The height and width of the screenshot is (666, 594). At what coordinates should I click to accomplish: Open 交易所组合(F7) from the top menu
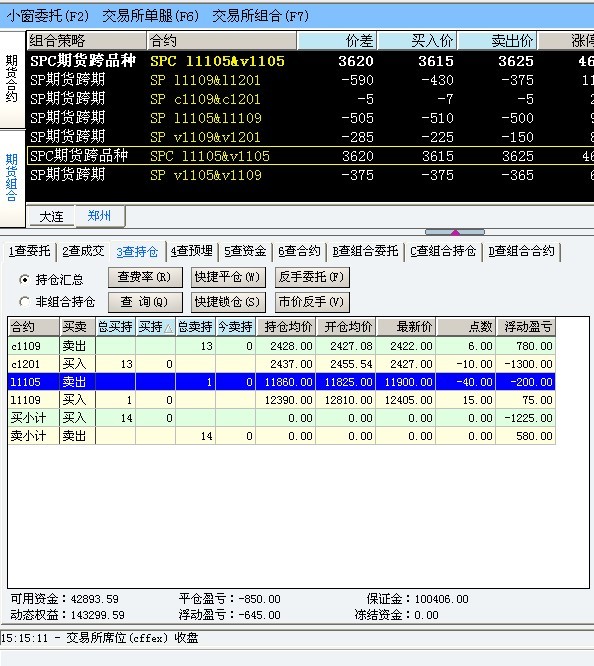click(260, 16)
